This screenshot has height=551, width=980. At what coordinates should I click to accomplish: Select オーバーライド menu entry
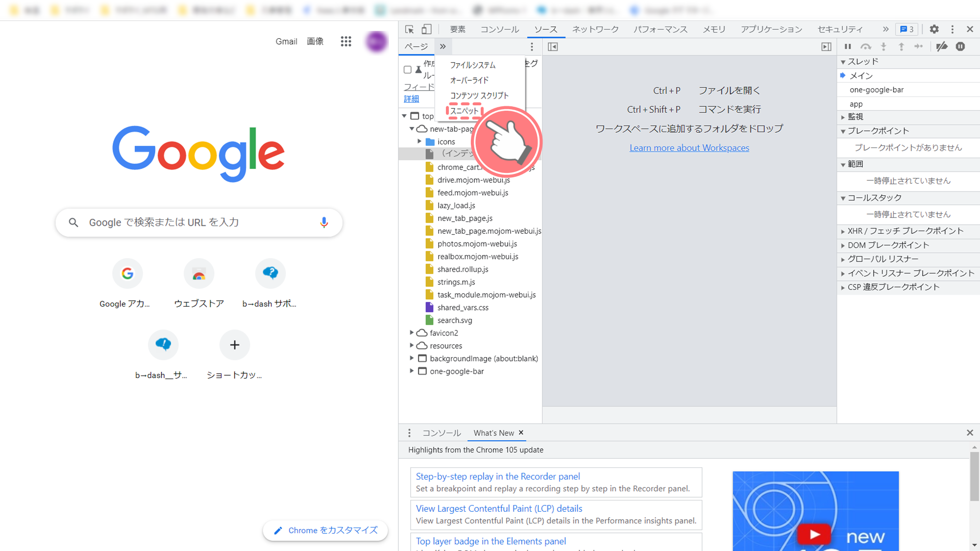[x=469, y=80]
